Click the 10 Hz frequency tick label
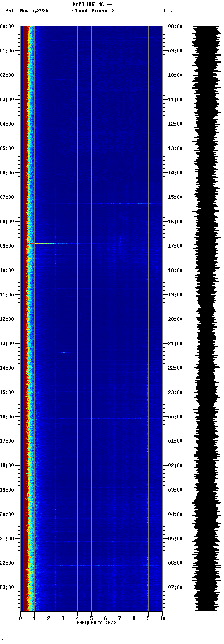 coord(162,618)
